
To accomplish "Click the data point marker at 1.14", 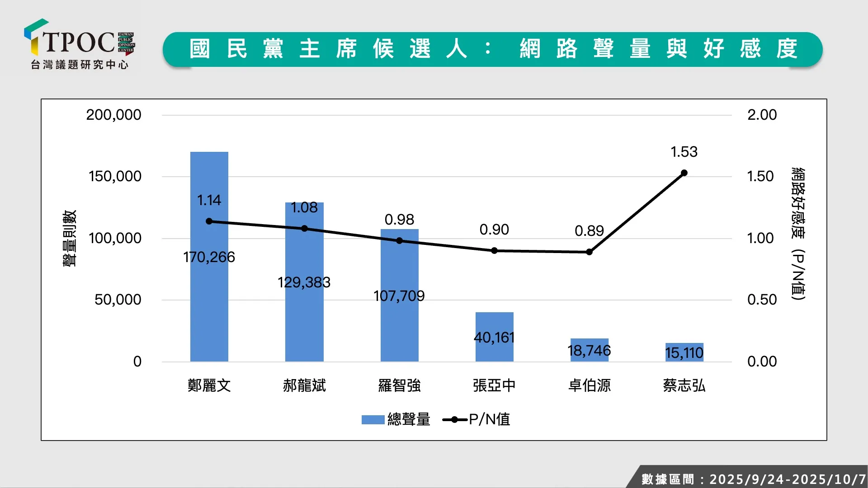I will pos(209,221).
